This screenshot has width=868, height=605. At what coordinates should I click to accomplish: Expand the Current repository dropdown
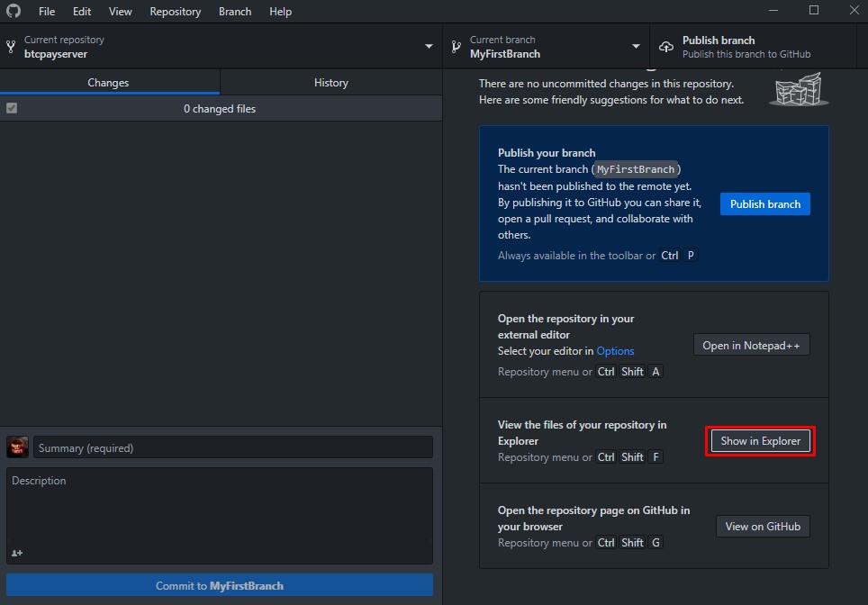pyautogui.click(x=429, y=47)
